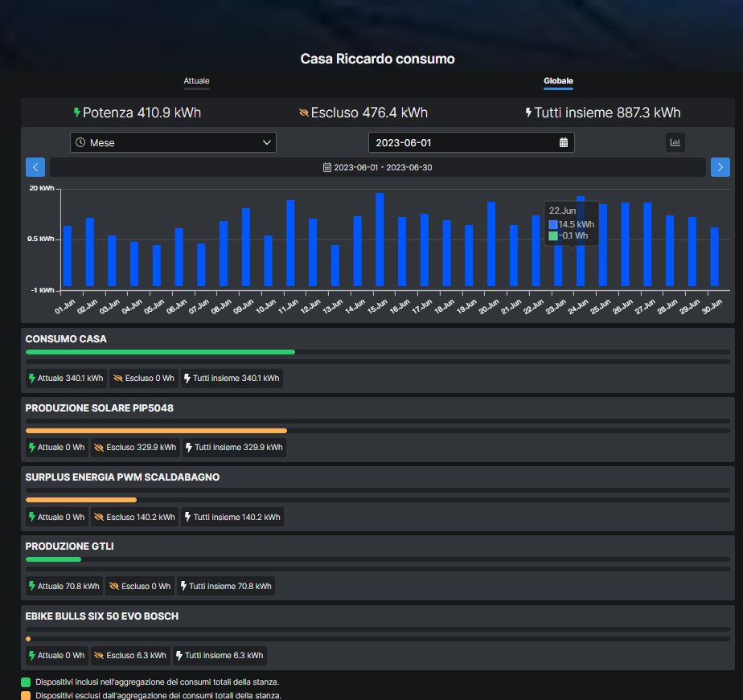Click the green legend swatch for included devices
Screen dimensions: 743x700
click(x=26, y=682)
